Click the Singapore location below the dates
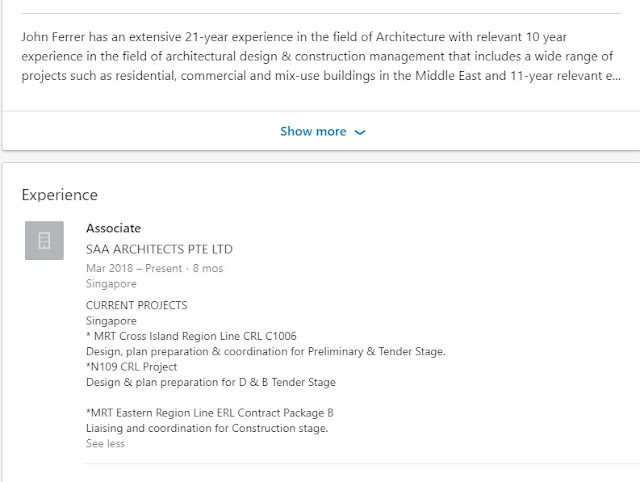This screenshot has height=482, width=640. 111,284
